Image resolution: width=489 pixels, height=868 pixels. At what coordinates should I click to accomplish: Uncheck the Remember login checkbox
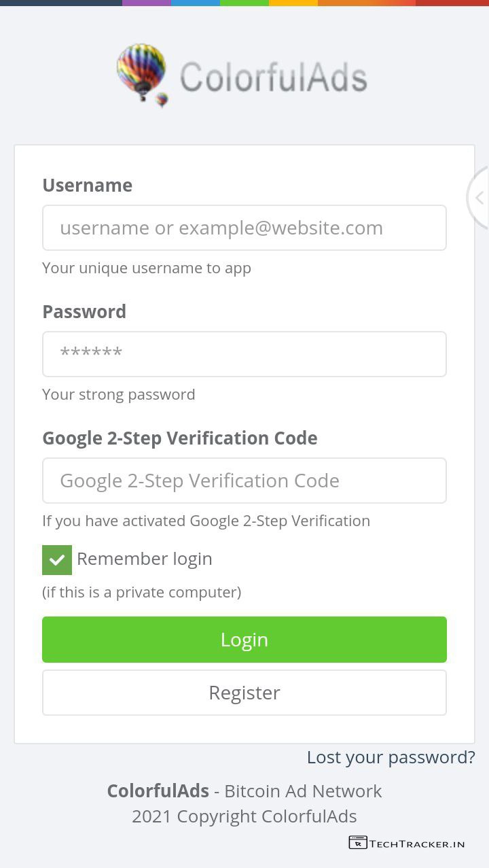57,559
